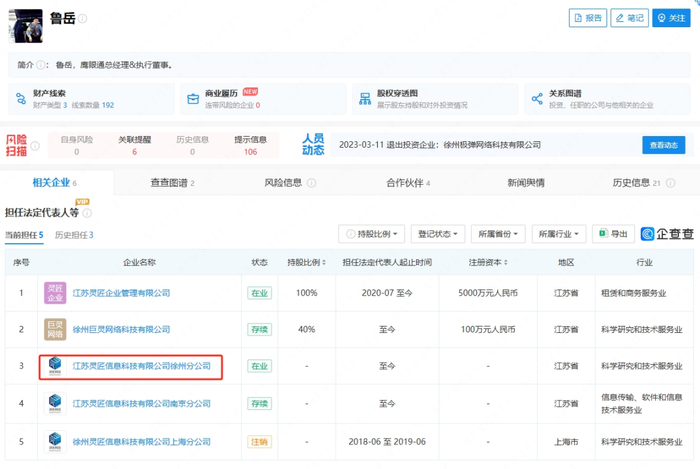
Task: Open 所属省份 filter dropdown
Action: [x=498, y=234]
